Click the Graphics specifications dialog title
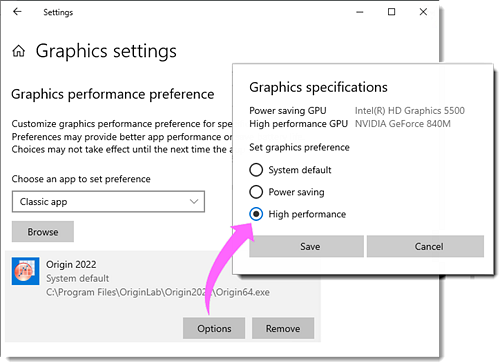 318,87
